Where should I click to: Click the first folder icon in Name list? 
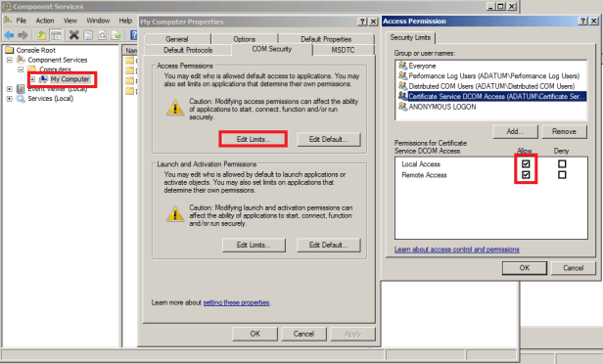130,61
